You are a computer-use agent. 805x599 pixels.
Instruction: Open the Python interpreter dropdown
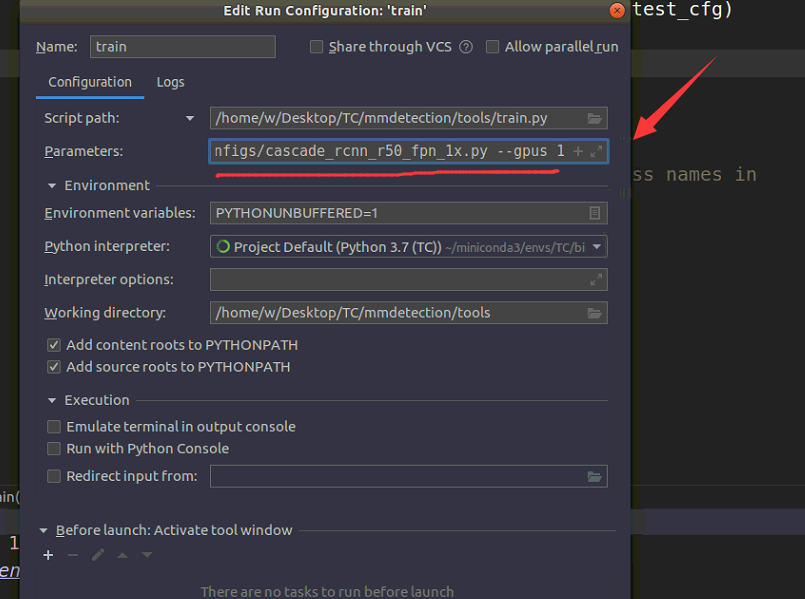click(597, 247)
